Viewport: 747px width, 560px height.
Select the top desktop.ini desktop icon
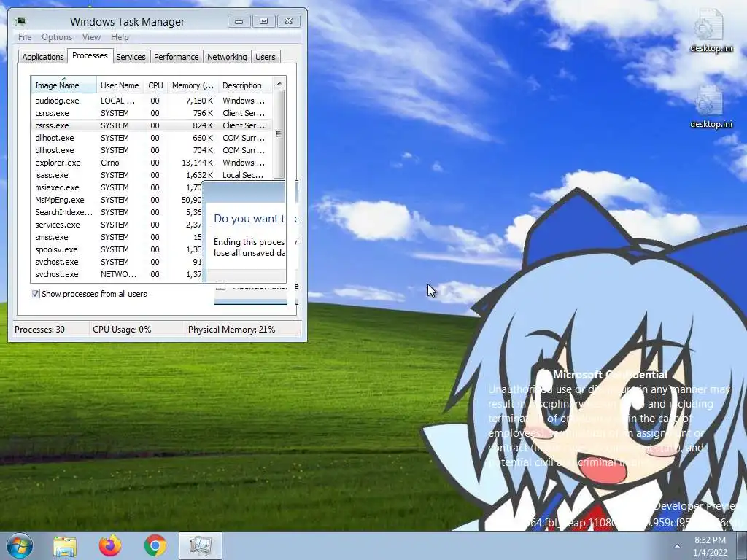(711, 31)
